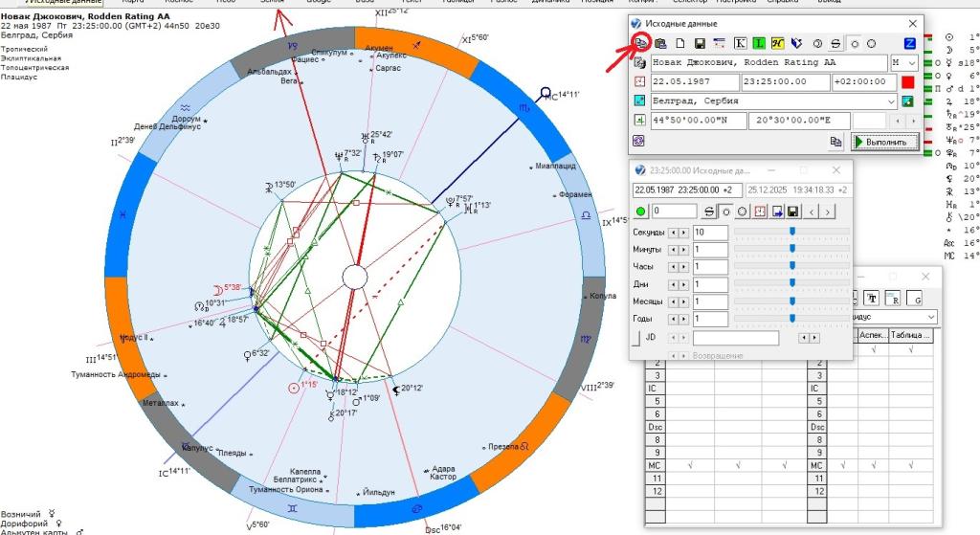The height and width of the screenshot is (535, 980).
Task: Toggle small circle mode in data toolbar
Action: (853, 43)
